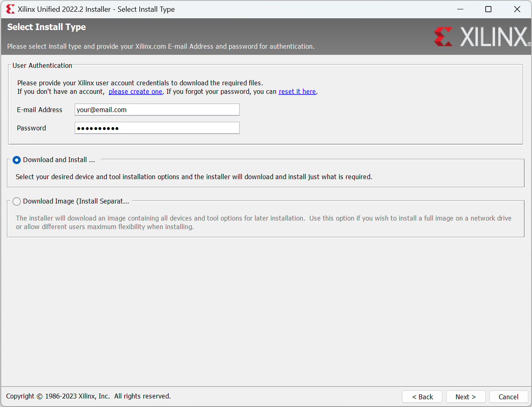Image resolution: width=532 pixels, height=407 pixels.
Task: Close the Xilinx installer window
Action: [x=517, y=9]
